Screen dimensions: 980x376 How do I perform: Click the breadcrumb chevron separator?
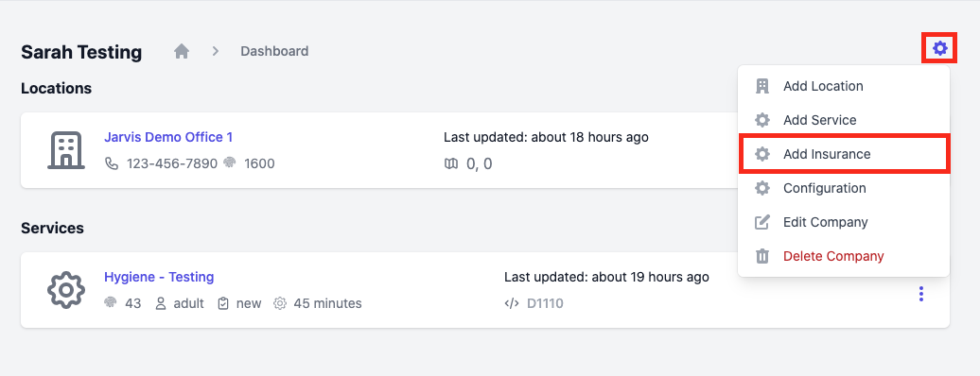coord(216,51)
